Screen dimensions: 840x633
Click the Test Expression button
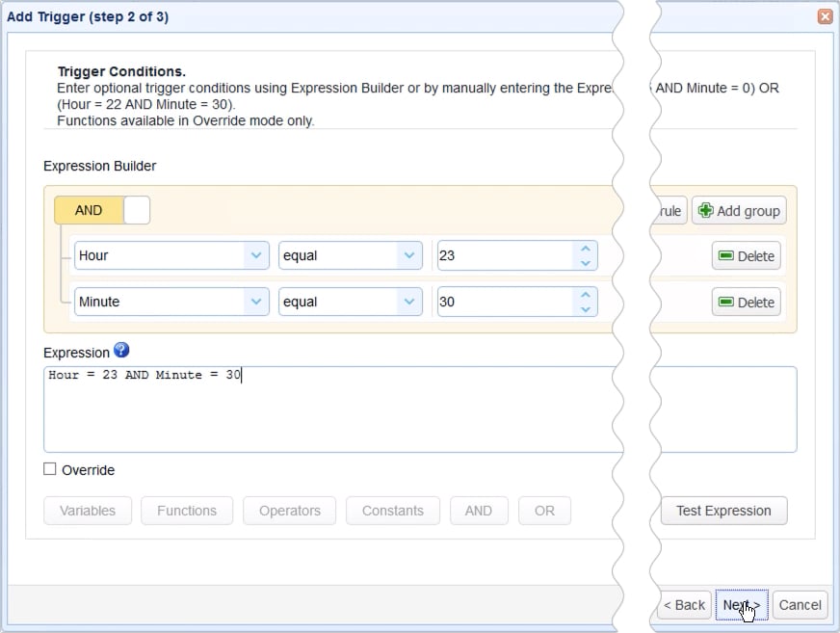[723, 511]
